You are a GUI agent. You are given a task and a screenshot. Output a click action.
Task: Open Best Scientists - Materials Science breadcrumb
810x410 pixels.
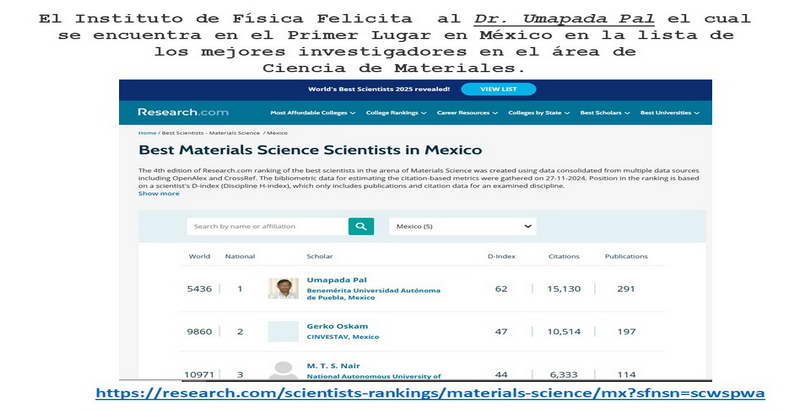tap(210, 133)
